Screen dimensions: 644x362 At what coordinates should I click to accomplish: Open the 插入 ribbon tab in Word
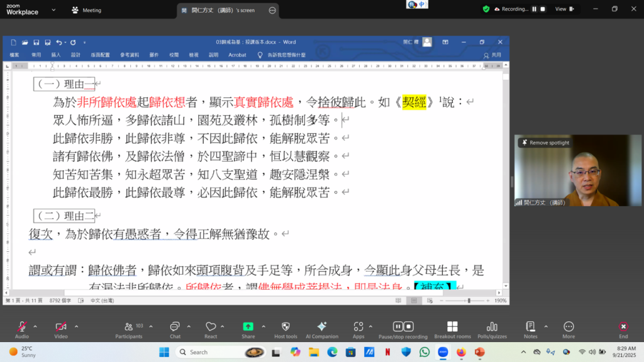click(x=56, y=55)
